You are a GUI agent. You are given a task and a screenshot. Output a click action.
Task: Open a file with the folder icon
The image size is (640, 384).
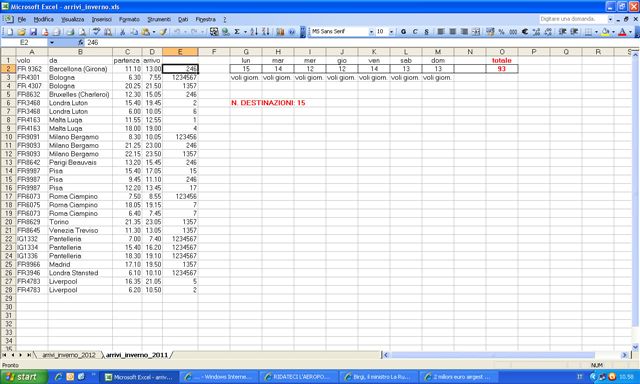(22, 32)
